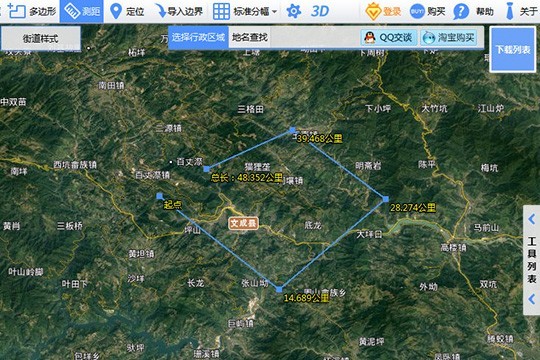
Task: Click the 总长:48.352公里 total length label
Action: click(x=246, y=178)
